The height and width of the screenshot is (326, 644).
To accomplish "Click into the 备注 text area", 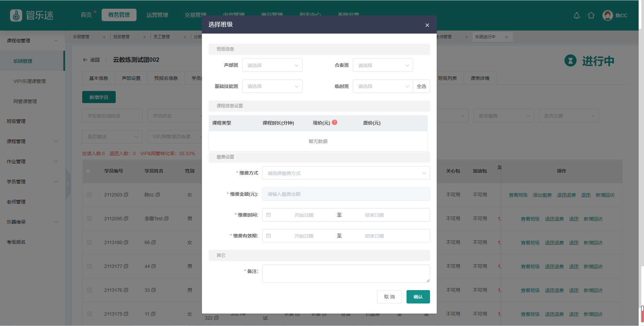I will tap(345, 273).
